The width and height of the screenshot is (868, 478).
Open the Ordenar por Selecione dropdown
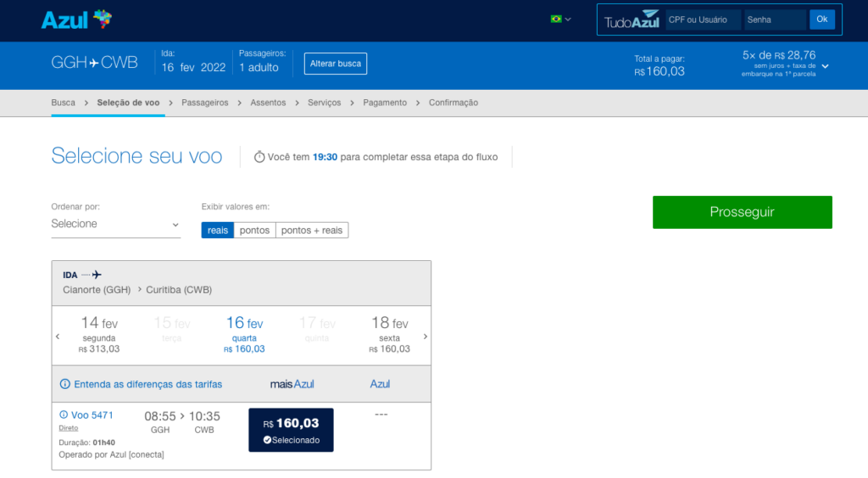point(115,225)
